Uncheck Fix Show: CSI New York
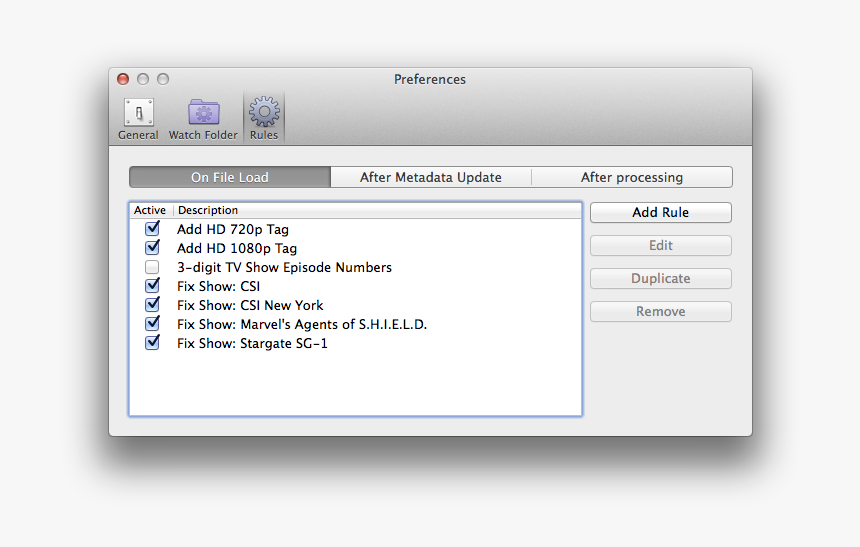 [152, 305]
